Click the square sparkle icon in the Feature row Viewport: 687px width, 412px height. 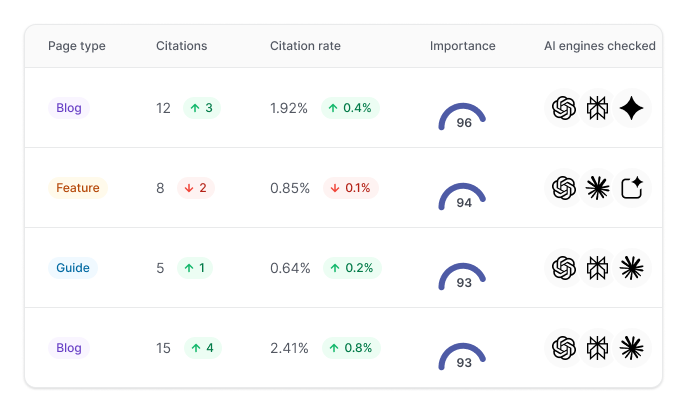coord(631,188)
